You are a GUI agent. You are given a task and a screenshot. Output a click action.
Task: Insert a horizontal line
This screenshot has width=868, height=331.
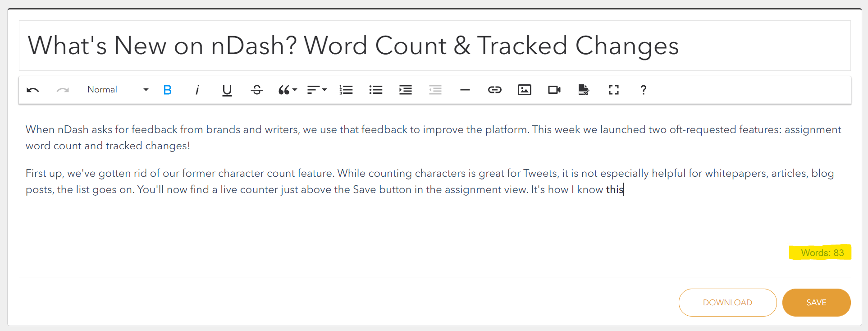pyautogui.click(x=465, y=90)
